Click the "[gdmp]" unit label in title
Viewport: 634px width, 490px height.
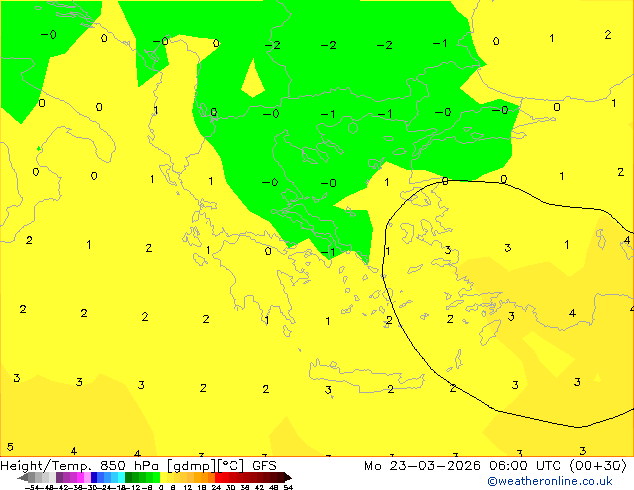click(193, 466)
